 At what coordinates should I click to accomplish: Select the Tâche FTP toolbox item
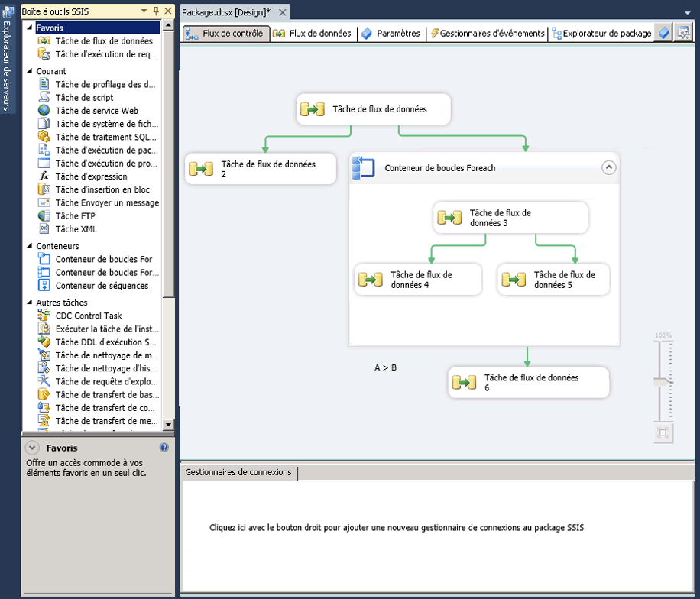tap(76, 216)
